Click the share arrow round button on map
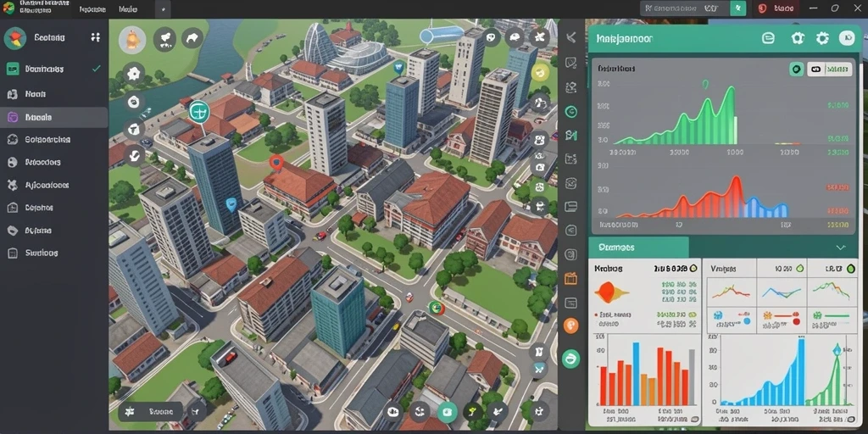Viewport: 868px width, 434px height. coord(192,38)
